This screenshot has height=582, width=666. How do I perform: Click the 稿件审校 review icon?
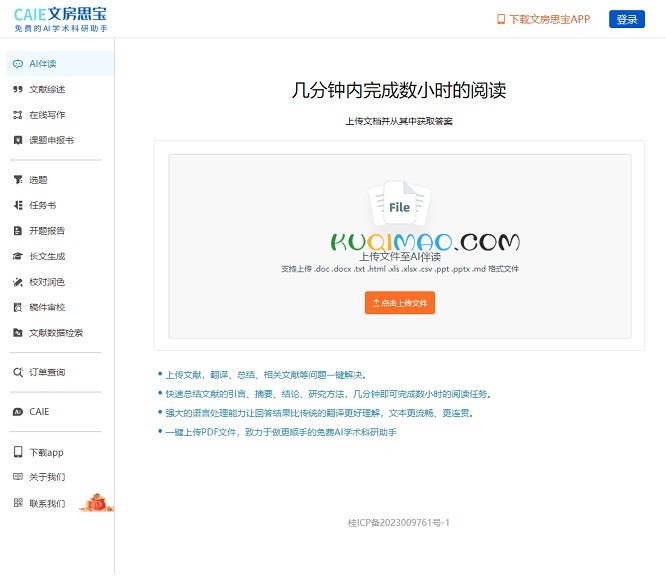(x=17, y=307)
